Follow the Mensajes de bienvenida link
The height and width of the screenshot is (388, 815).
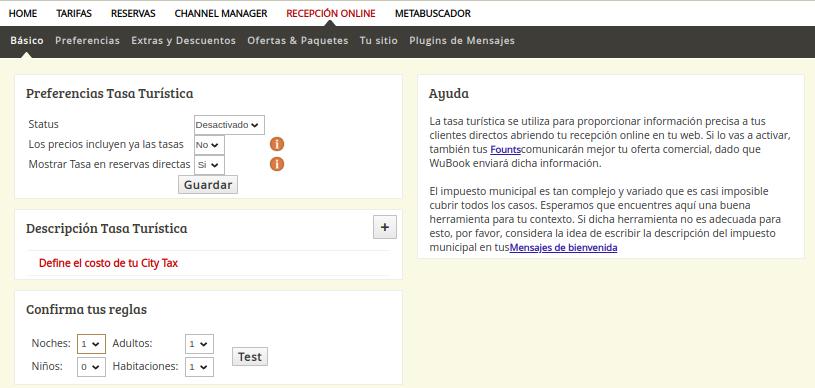coord(563,248)
